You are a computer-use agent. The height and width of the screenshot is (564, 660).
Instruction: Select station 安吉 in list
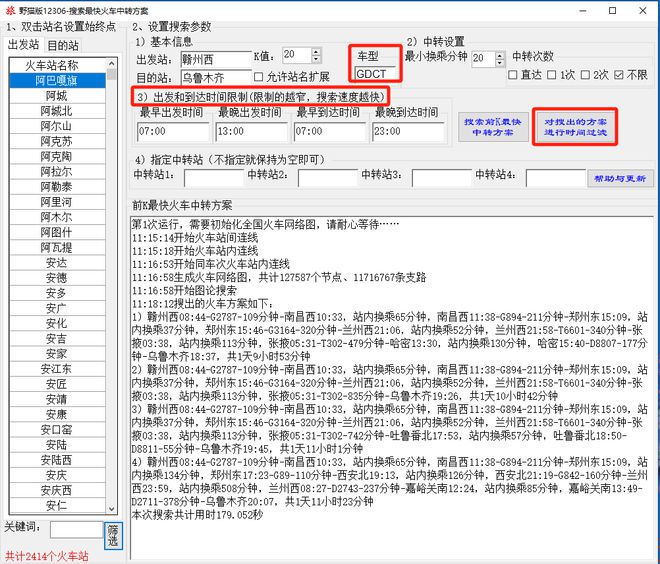(x=57, y=338)
